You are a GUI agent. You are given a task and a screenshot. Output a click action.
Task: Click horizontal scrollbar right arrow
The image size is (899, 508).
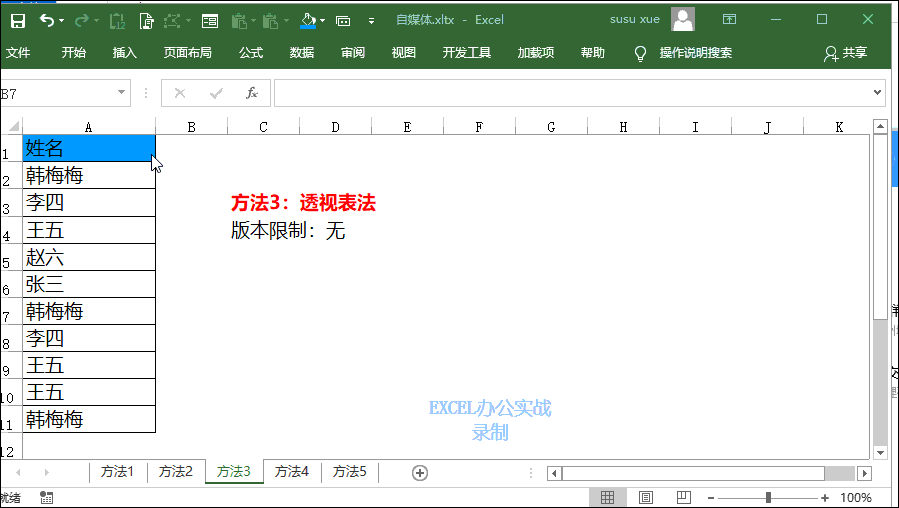tap(864, 473)
